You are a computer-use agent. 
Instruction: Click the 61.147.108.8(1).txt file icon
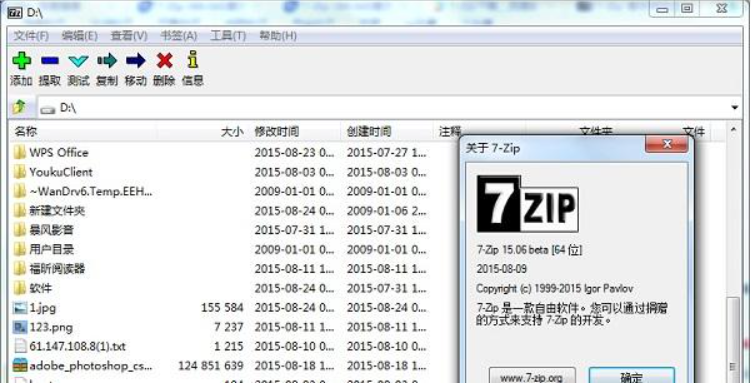[x=20, y=346]
